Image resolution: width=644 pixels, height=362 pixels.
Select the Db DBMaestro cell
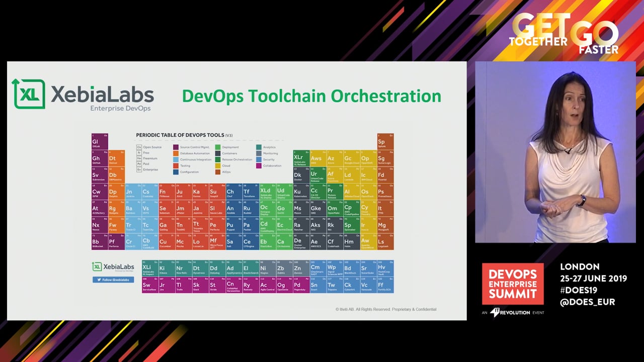coord(117,174)
